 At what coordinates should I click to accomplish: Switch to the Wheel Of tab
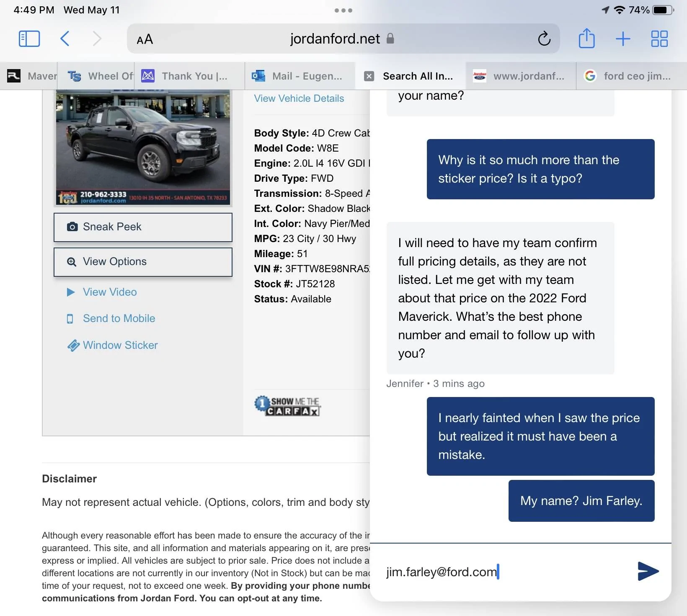96,76
